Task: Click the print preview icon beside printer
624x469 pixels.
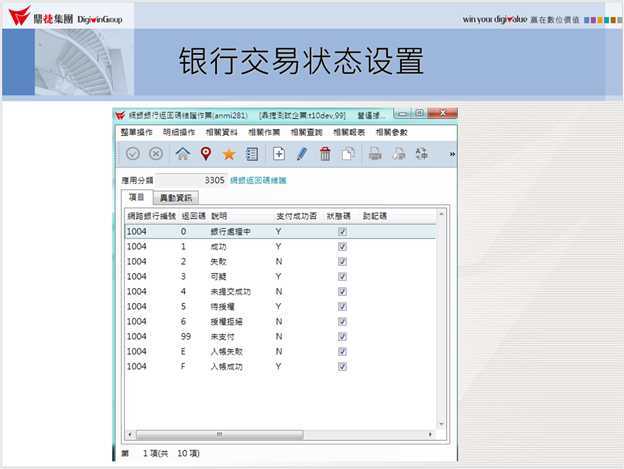Action: tap(399, 154)
